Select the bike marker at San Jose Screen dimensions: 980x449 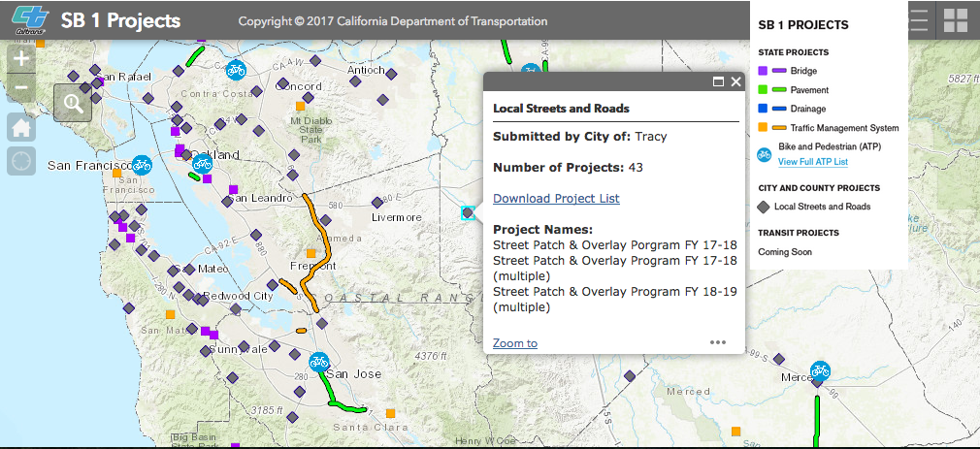tap(319, 362)
